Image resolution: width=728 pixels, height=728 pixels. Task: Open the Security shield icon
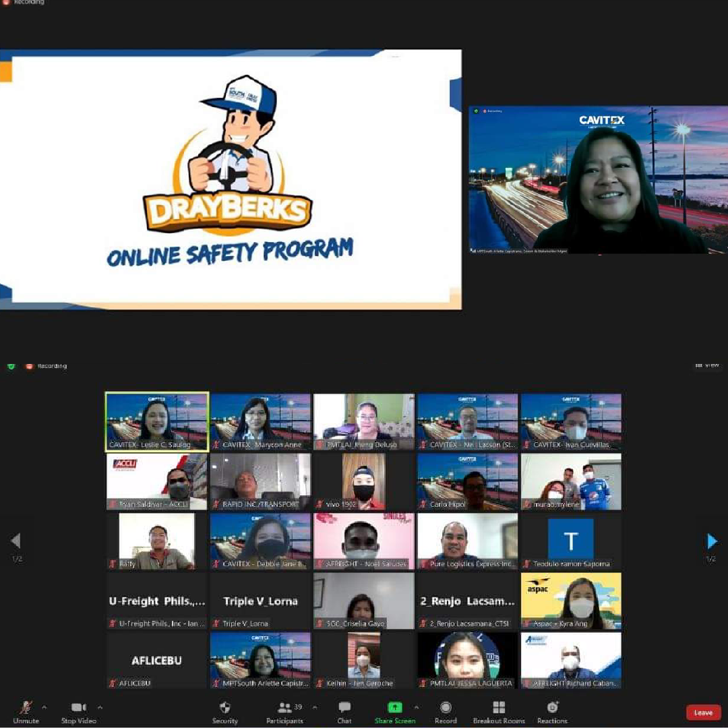pos(224,708)
